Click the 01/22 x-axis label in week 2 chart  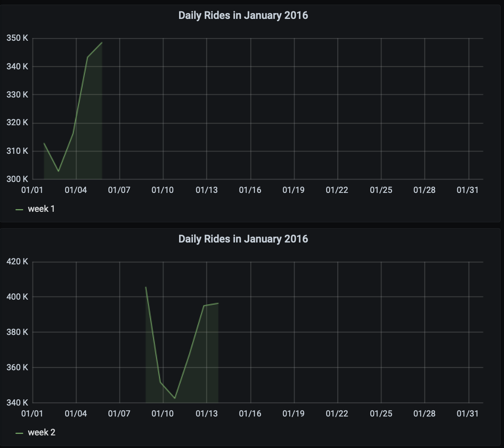337,414
